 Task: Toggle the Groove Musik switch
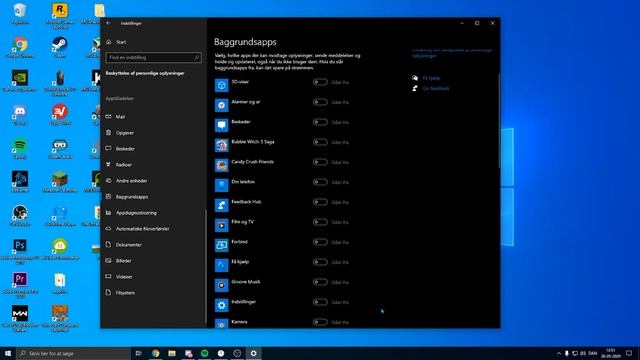pos(320,282)
